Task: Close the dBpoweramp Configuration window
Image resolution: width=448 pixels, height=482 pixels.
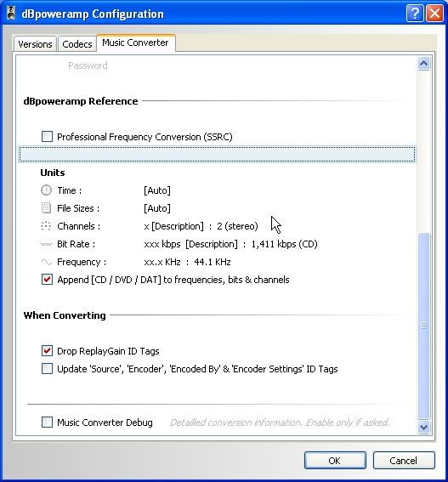Action: click(x=434, y=14)
